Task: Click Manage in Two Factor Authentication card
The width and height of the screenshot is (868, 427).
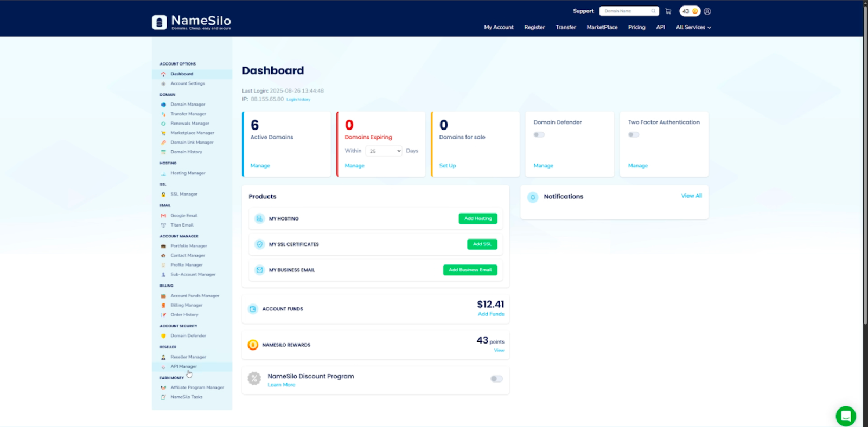Action: pos(638,166)
